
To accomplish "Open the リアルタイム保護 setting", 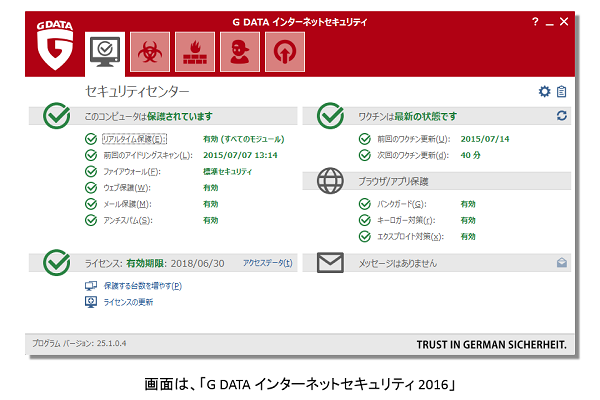I will pos(135,139).
